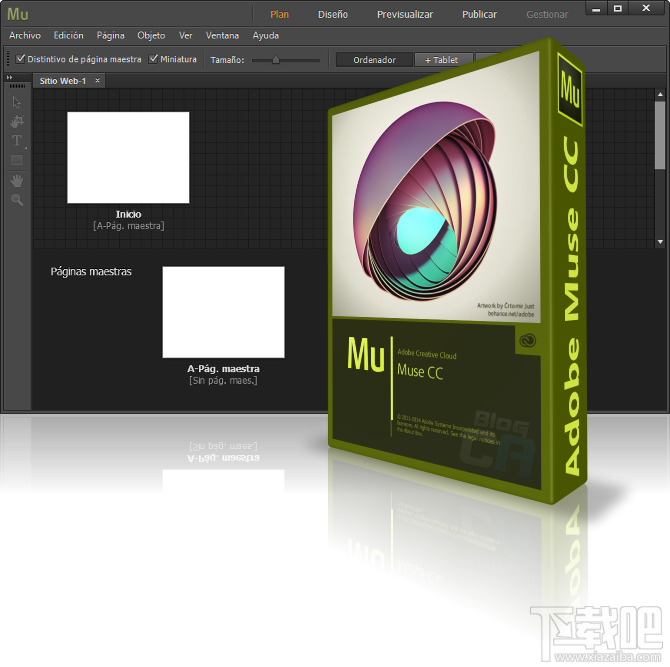Open the Objeto menu
The height and width of the screenshot is (667, 670).
(151, 35)
